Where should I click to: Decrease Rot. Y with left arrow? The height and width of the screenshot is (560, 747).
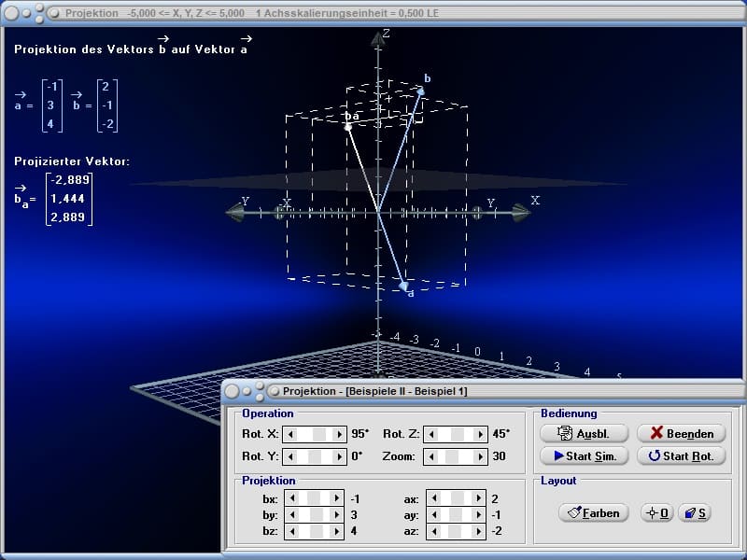(290, 456)
